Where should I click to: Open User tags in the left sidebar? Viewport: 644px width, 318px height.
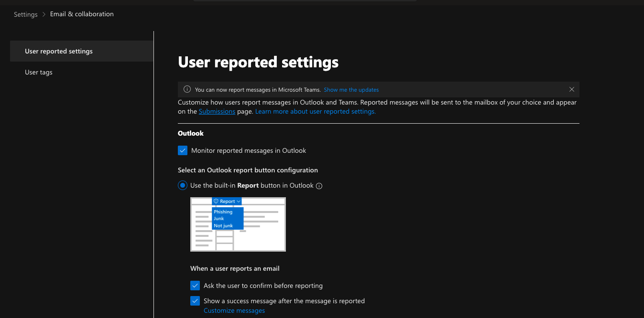[x=39, y=72]
